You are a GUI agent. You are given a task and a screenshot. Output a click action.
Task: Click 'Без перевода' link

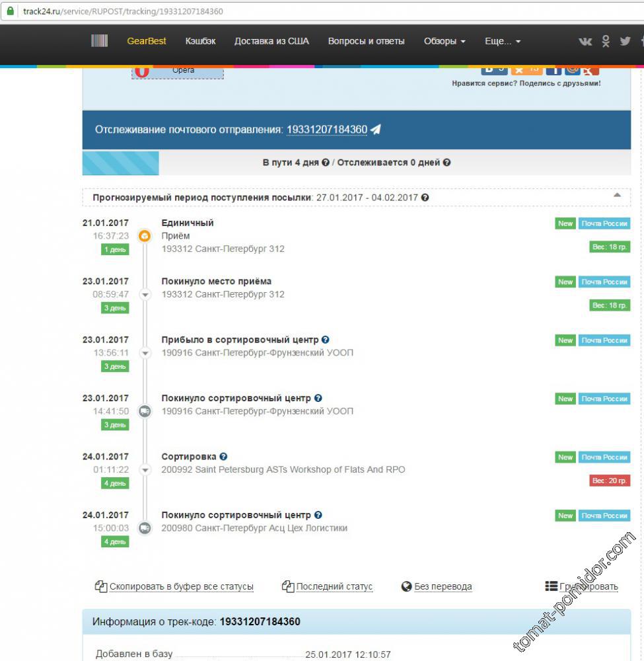pyautogui.click(x=443, y=586)
